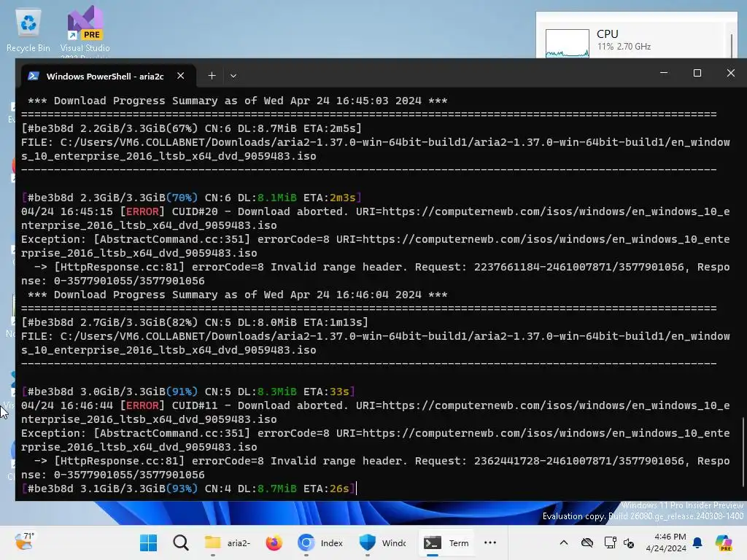This screenshot has width=747, height=560.
Task: Open the weather widget showing 71°
Action: tap(24, 542)
